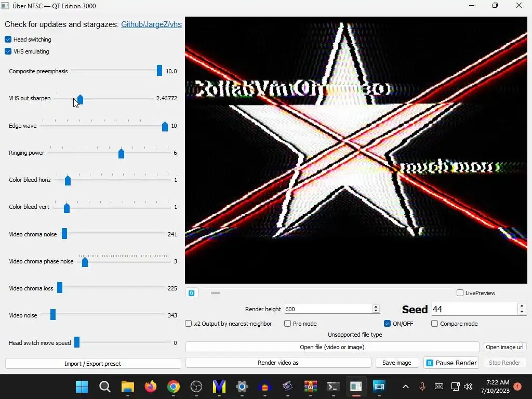Toggle the ON/OFF checkbox
The height and width of the screenshot is (399, 532).
[x=387, y=324]
